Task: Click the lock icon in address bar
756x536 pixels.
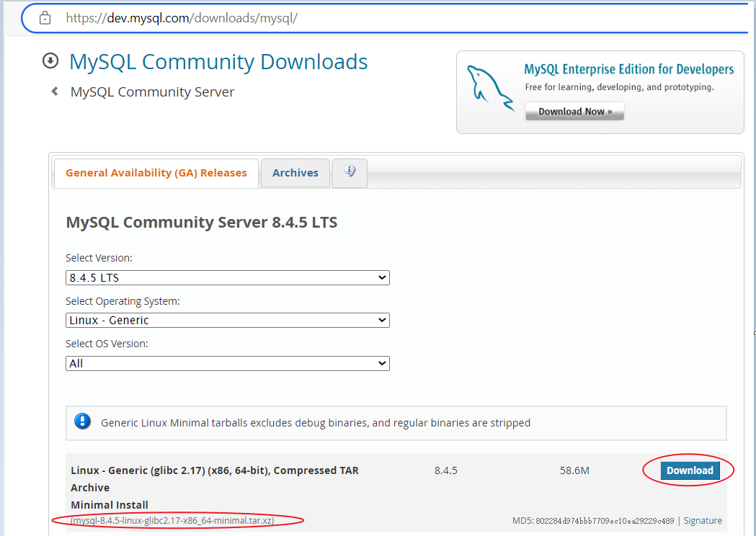Action: (45, 18)
